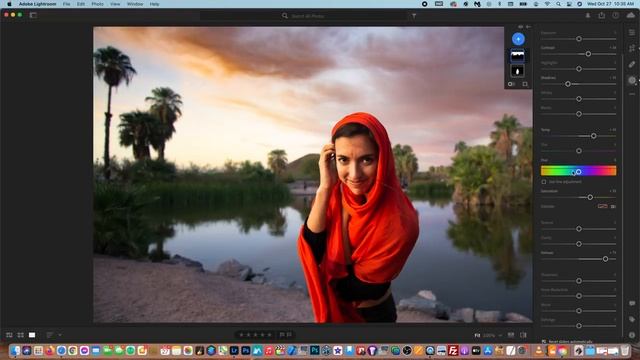The width and height of the screenshot is (640, 360).
Task: Click the 100% zoom button
Action: click(x=489, y=336)
